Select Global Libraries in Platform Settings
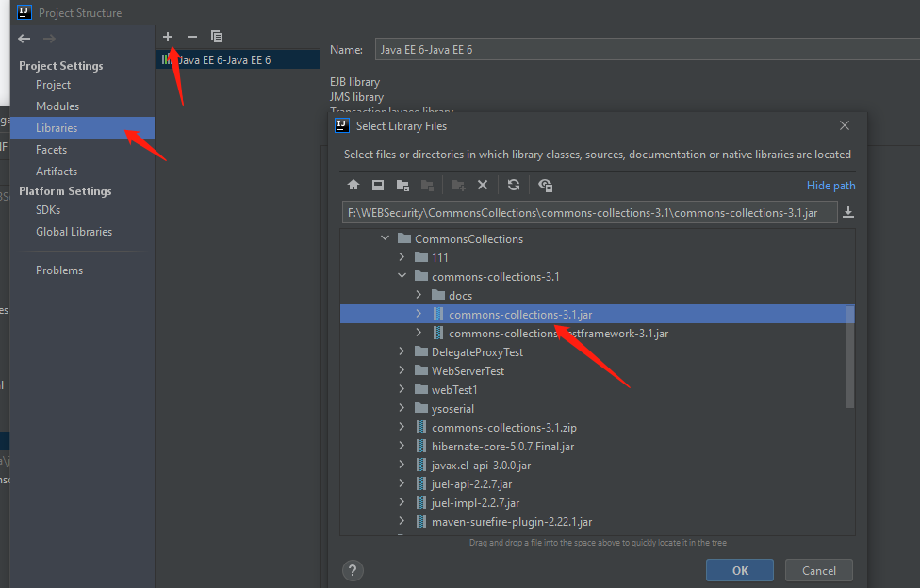This screenshot has width=920, height=588. point(74,232)
